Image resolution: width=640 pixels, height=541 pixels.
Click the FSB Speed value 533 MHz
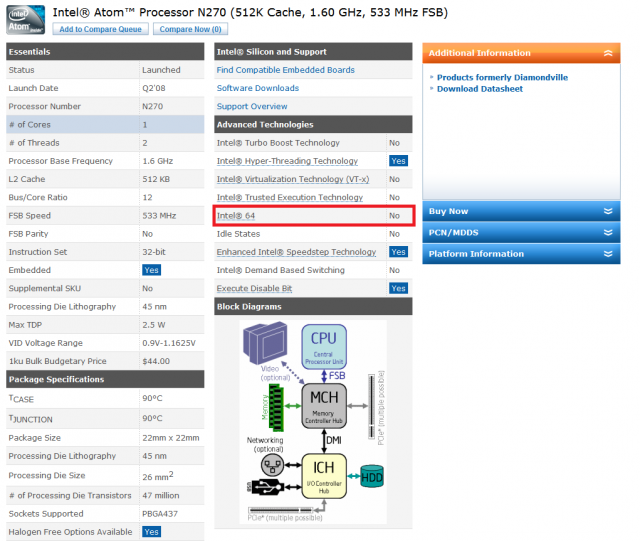159,216
